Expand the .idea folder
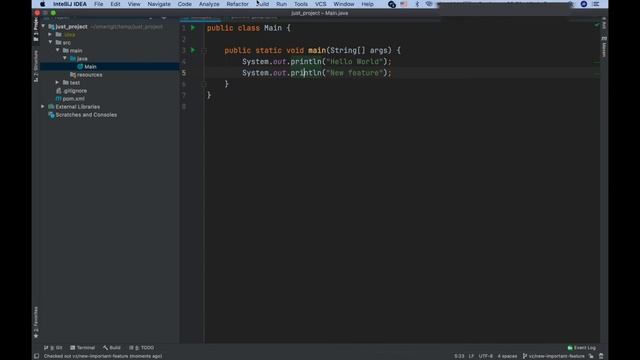The image size is (640, 360). [x=50, y=35]
